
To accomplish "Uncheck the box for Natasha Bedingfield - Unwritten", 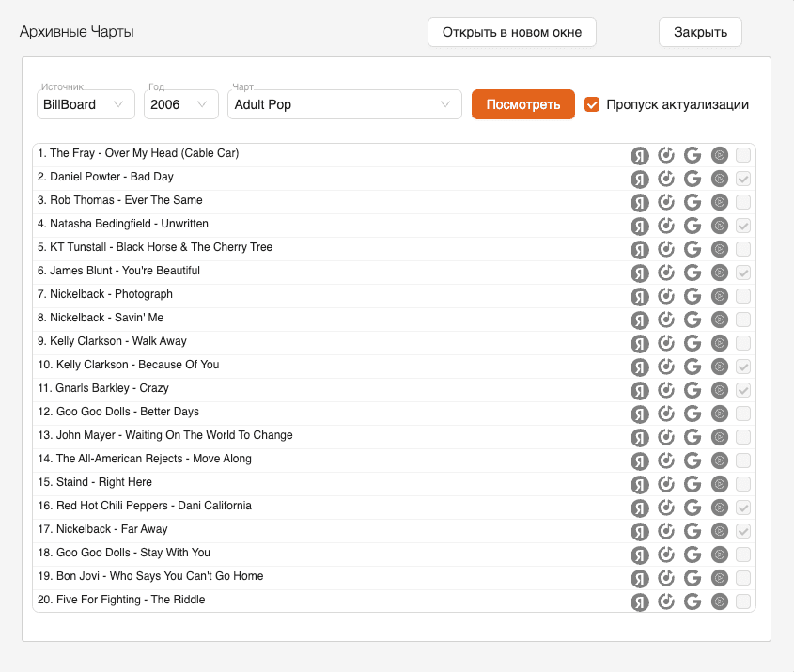I will pos(743,226).
